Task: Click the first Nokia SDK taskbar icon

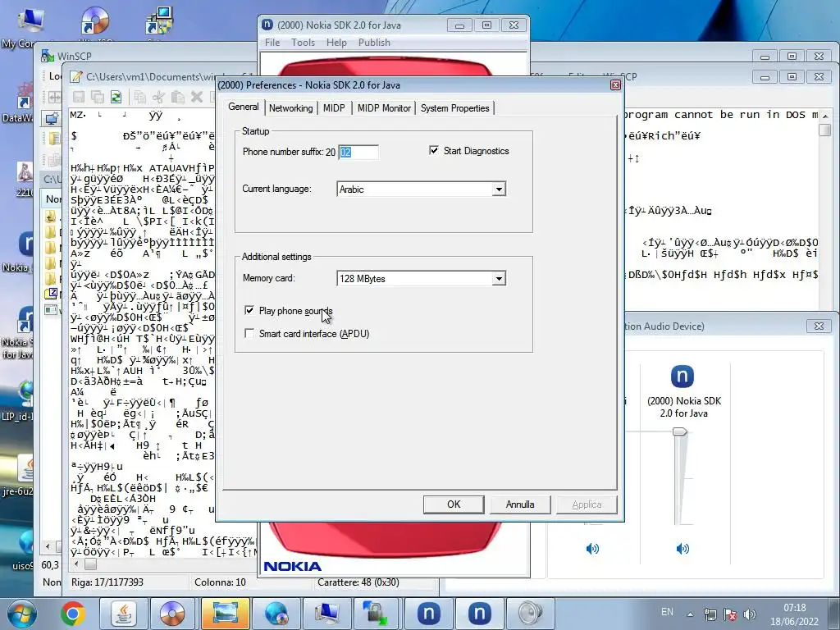Action: coord(428,614)
